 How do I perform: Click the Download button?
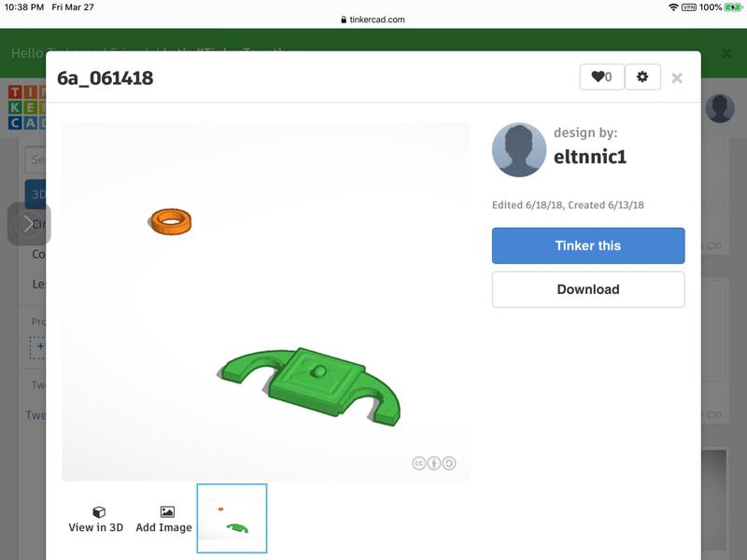coord(588,289)
